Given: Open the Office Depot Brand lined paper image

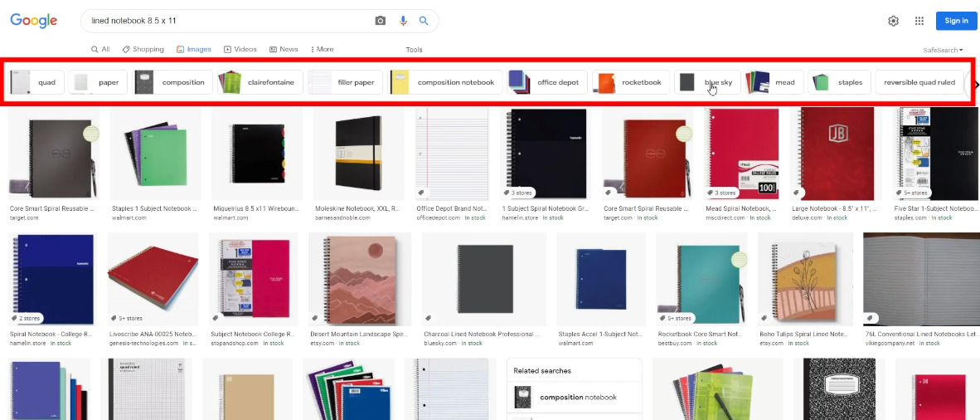Looking at the screenshot, I should point(453,154).
